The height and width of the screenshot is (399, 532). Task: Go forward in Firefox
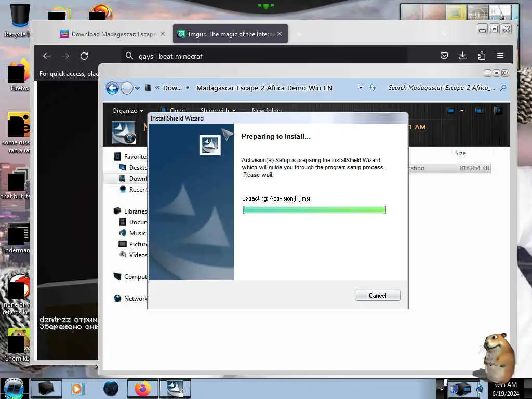click(x=65, y=56)
